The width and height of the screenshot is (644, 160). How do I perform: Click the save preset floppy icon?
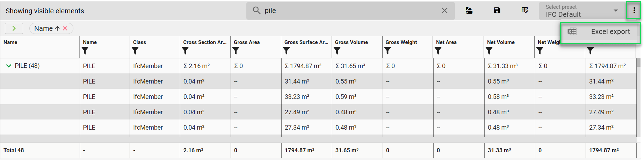497,10
